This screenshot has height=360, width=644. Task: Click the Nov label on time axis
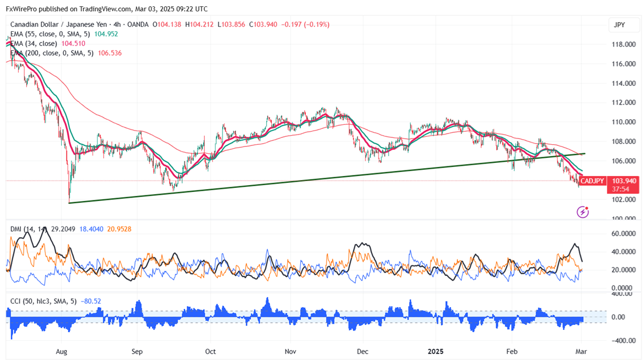click(x=291, y=351)
